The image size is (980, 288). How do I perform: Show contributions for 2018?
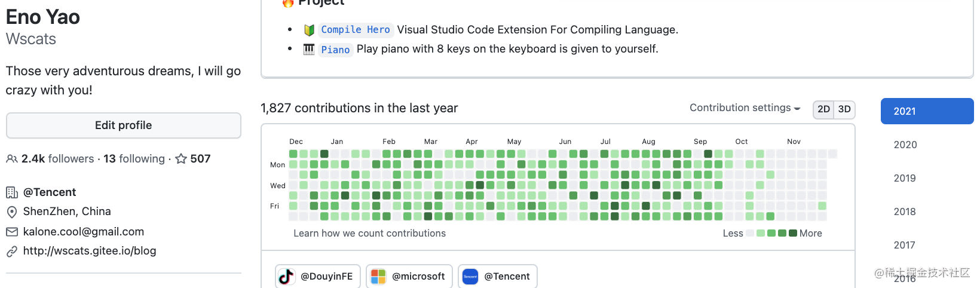(904, 212)
